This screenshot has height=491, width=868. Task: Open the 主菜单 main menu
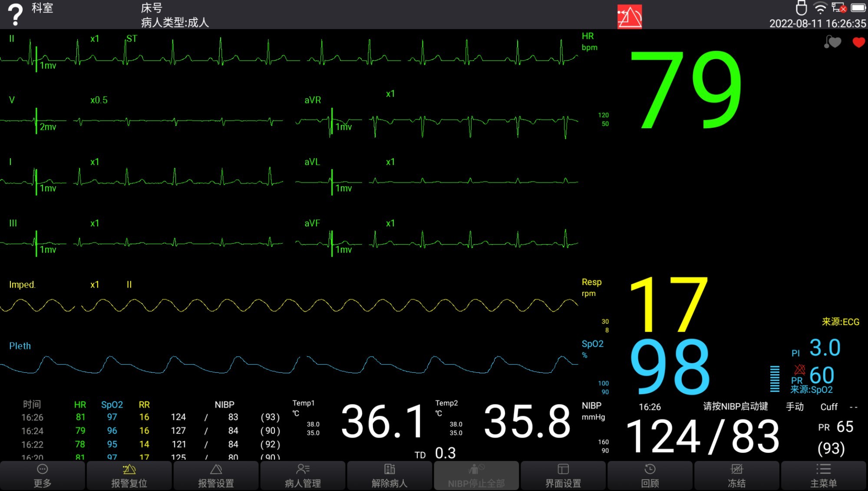click(823, 475)
